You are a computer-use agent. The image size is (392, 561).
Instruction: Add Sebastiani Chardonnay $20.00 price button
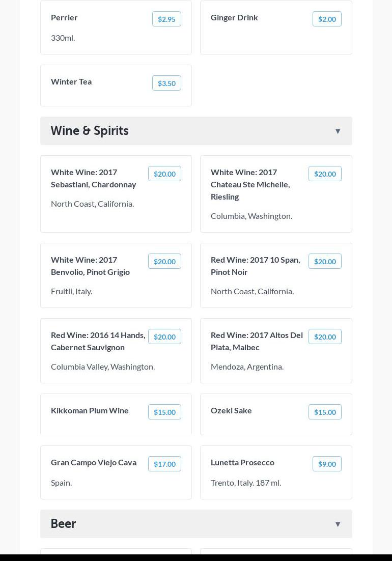pos(164,174)
